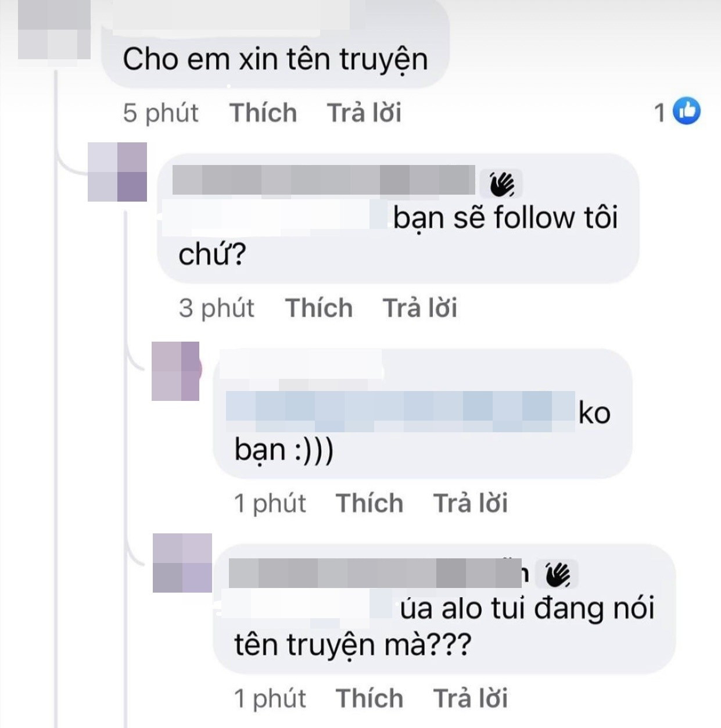Click Thích under the 'bạn sẽ follow tôi chứ?' reply
Screen dimensions: 721x728
pos(319,308)
